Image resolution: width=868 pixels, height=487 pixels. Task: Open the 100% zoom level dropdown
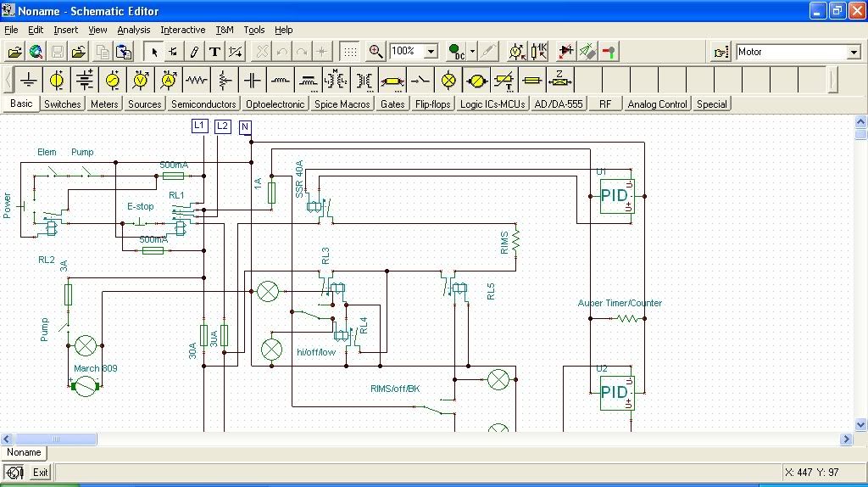(430, 52)
